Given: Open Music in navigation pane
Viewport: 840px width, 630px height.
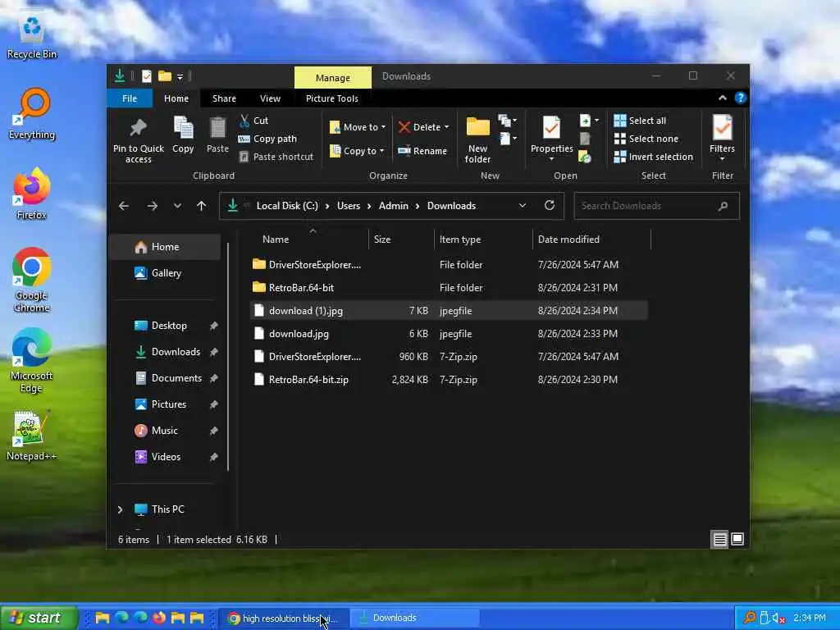Looking at the screenshot, I should (164, 431).
